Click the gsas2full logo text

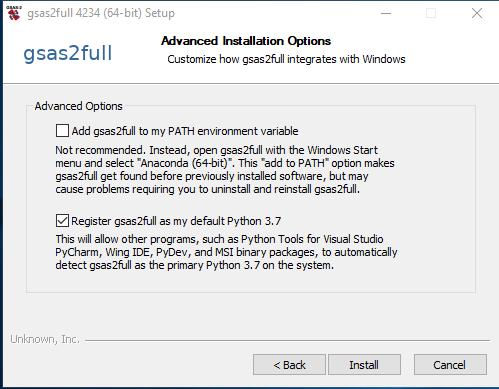tap(68, 53)
